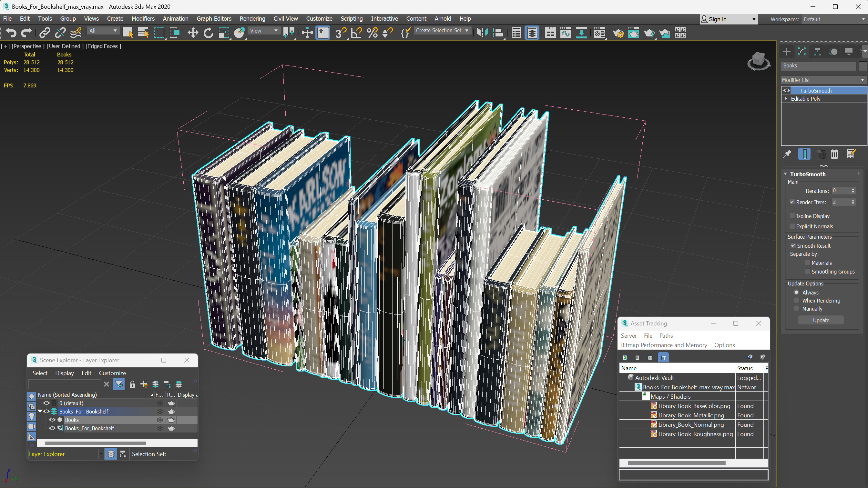The width and height of the screenshot is (868, 488).
Task: Open the Modifiers menu
Action: (x=143, y=18)
